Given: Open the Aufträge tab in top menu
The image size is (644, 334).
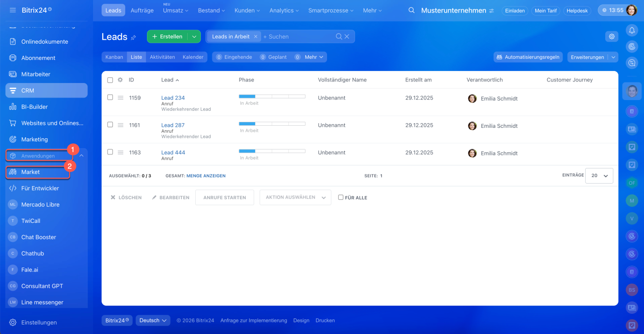Looking at the screenshot, I should (x=142, y=11).
